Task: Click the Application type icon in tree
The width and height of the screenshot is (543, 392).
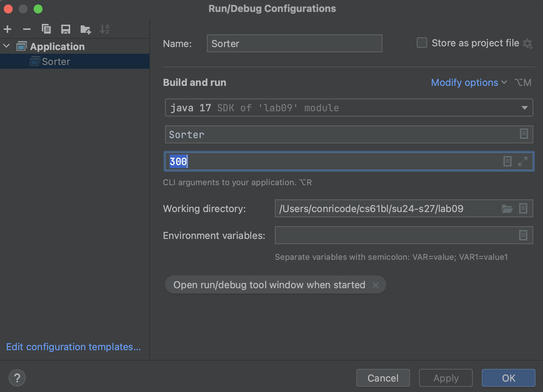Action: pos(22,46)
